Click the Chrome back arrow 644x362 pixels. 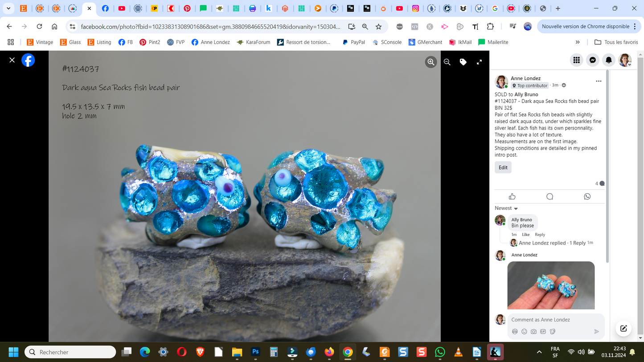9,27
